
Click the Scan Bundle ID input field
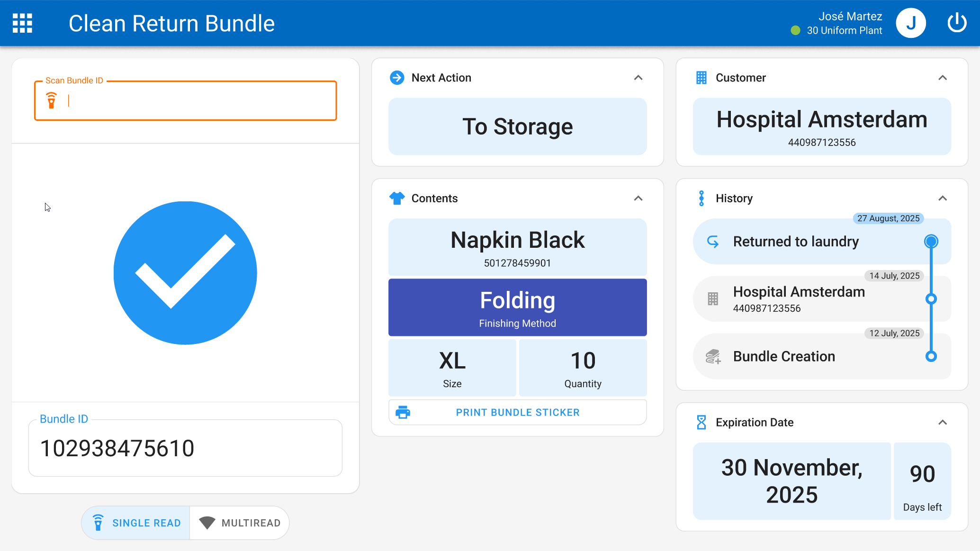pyautogui.click(x=199, y=101)
